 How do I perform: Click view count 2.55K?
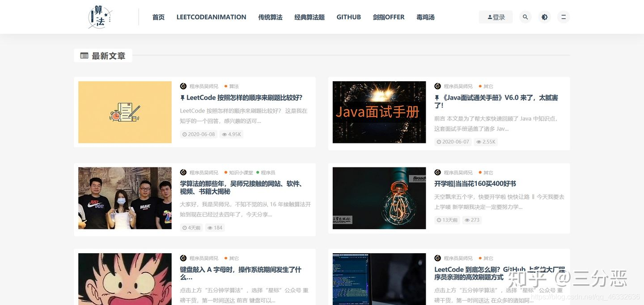[486, 142]
